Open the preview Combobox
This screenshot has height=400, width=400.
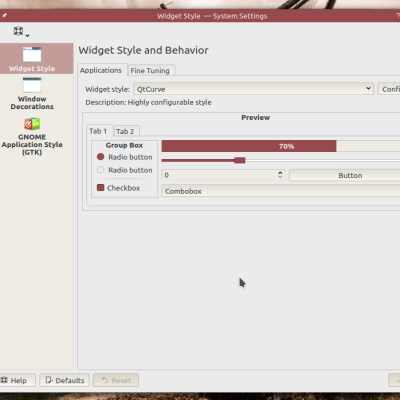[281, 191]
